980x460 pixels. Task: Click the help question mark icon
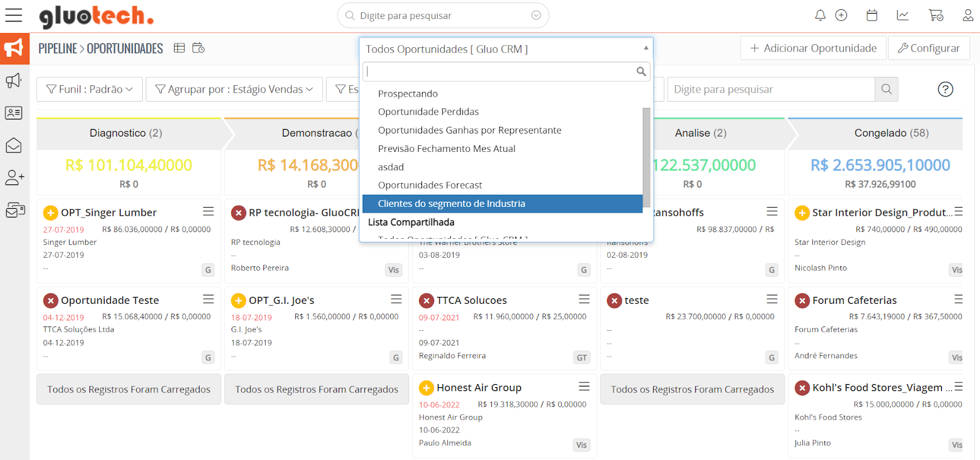click(946, 89)
